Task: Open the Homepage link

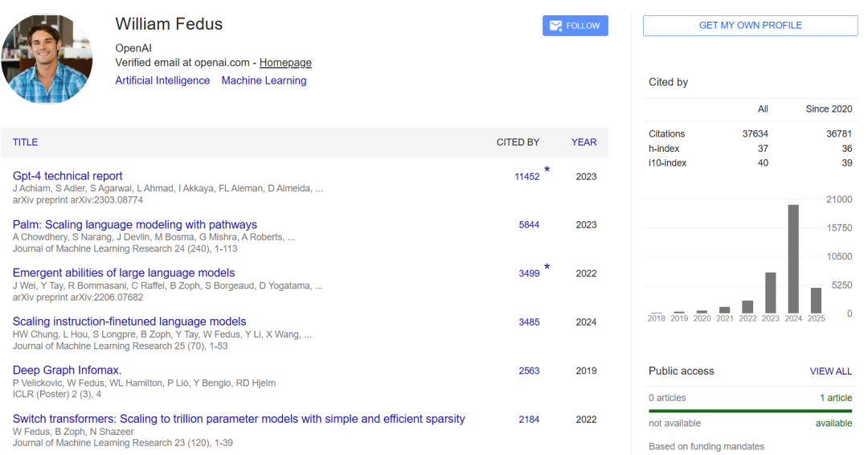Action: [285, 63]
